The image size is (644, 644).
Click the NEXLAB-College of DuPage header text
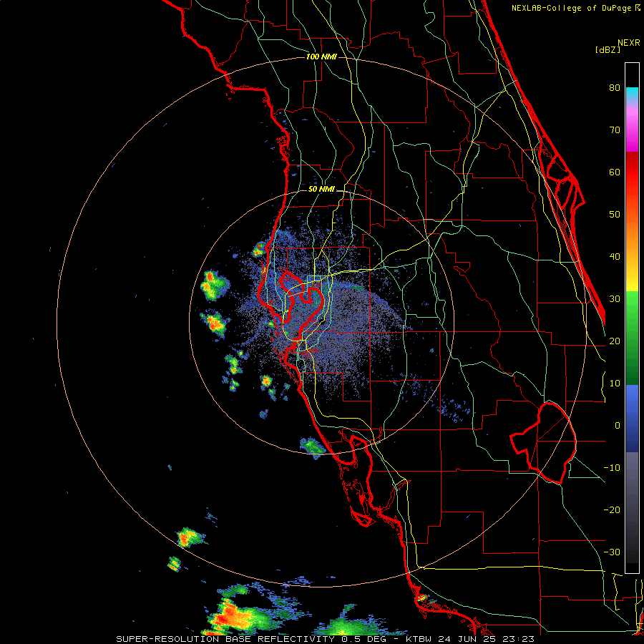click(572, 8)
